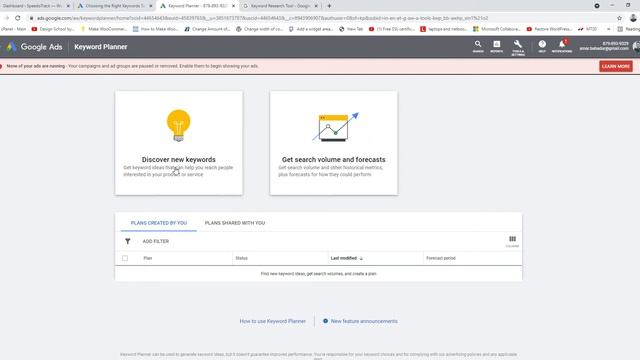The height and width of the screenshot is (360, 640).
Task: Click the browser address bar URL
Action: (262, 18)
